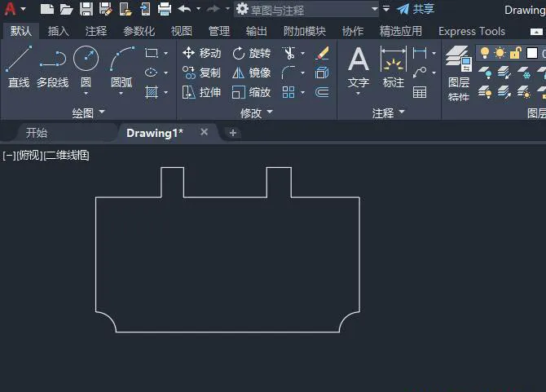546x392 pixels.
Task: Activate the Stretch (拉伸) command
Action: (x=201, y=92)
